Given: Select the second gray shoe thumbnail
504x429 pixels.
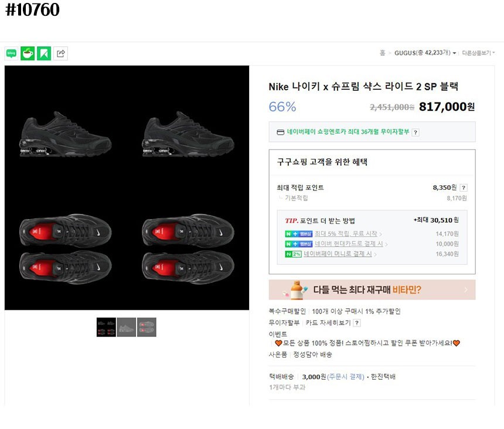Looking at the screenshot, I should click(127, 327).
